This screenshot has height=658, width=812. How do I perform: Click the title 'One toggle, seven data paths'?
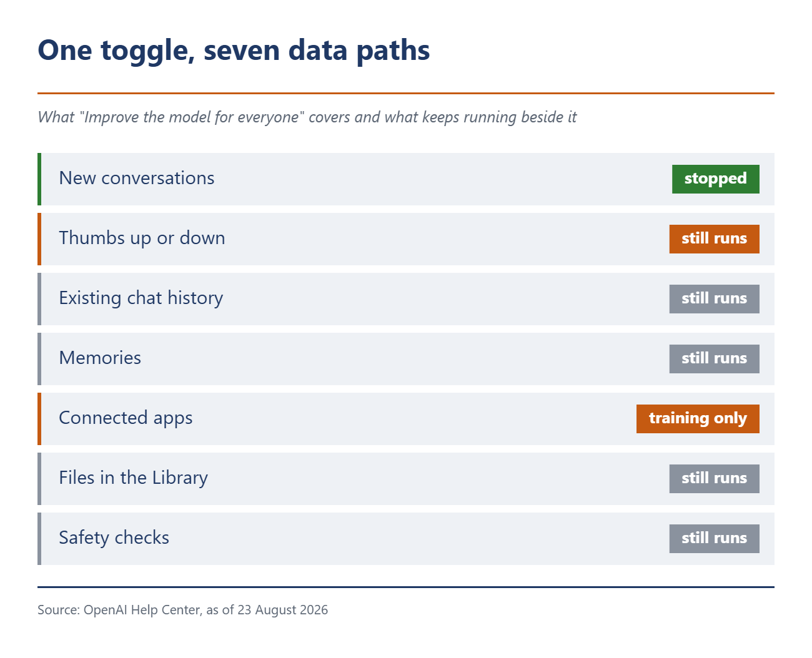click(234, 51)
